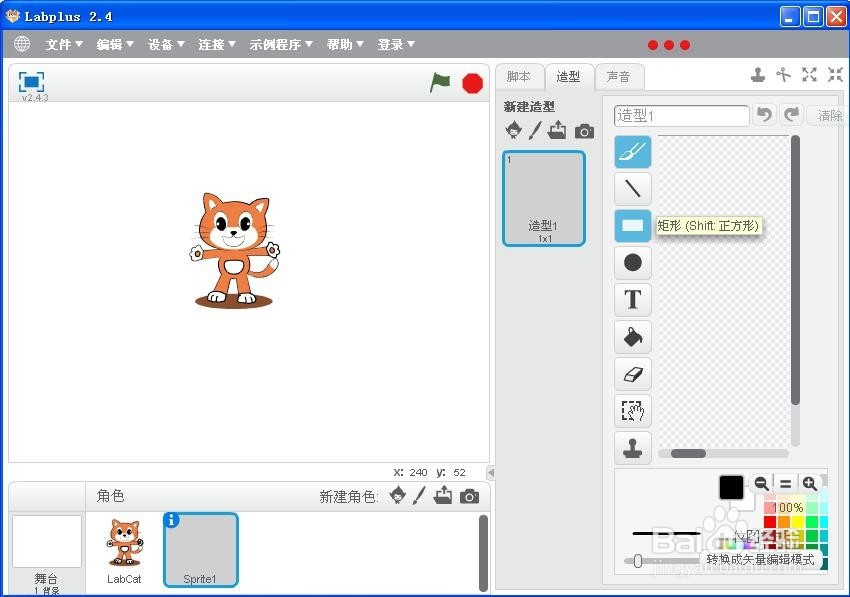850x597 pixels.
Task: Select the duplicate stamp tool in top toolbar
Action: pos(758,74)
